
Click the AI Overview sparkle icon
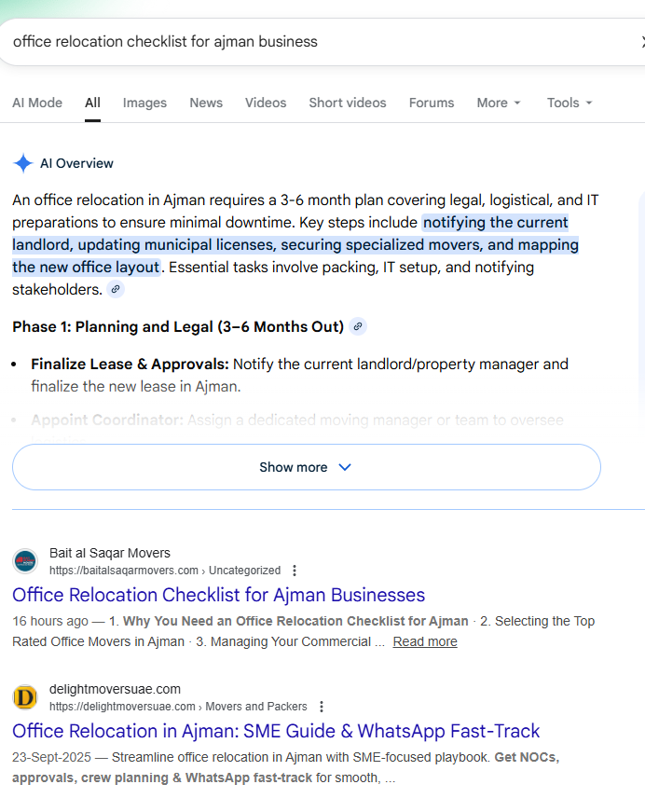[x=22, y=163]
